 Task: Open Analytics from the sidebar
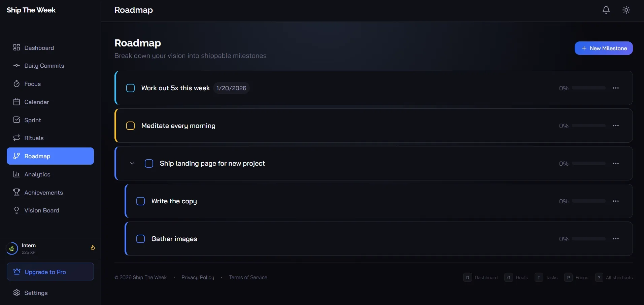37,174
